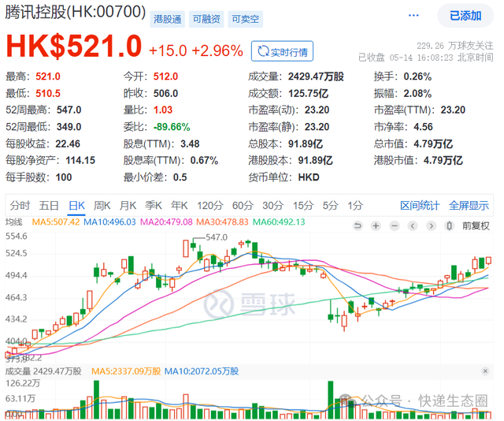Click the 52周最低 value 349.0
The width and height of the screenshot is (504, 421).
click(x=69, y=127)
